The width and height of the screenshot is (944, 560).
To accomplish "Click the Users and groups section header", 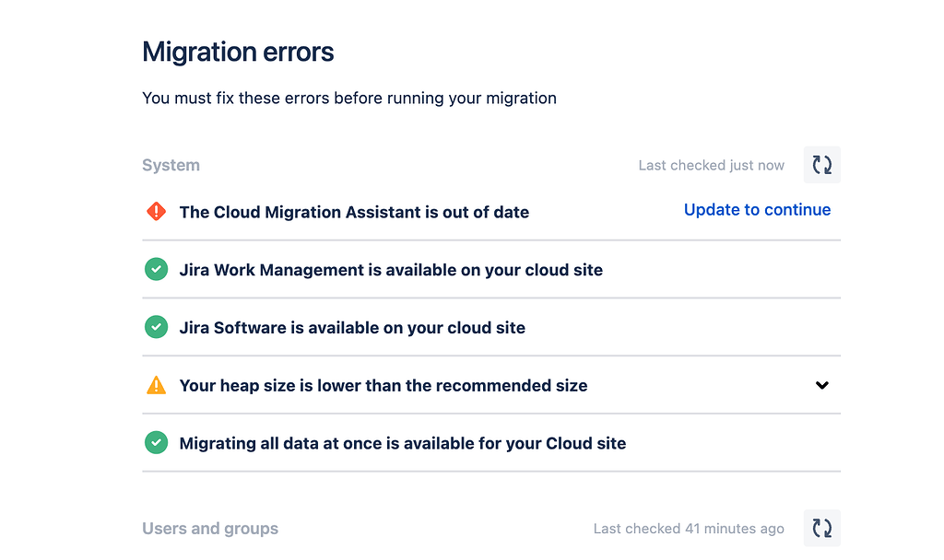I will pos(210,529).
